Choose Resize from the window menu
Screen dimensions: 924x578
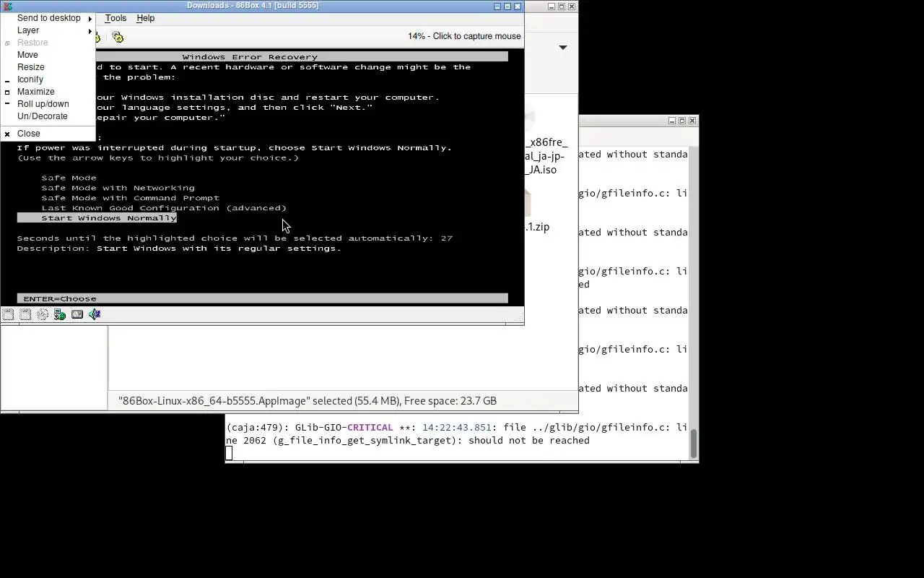(x=48, y=67)
